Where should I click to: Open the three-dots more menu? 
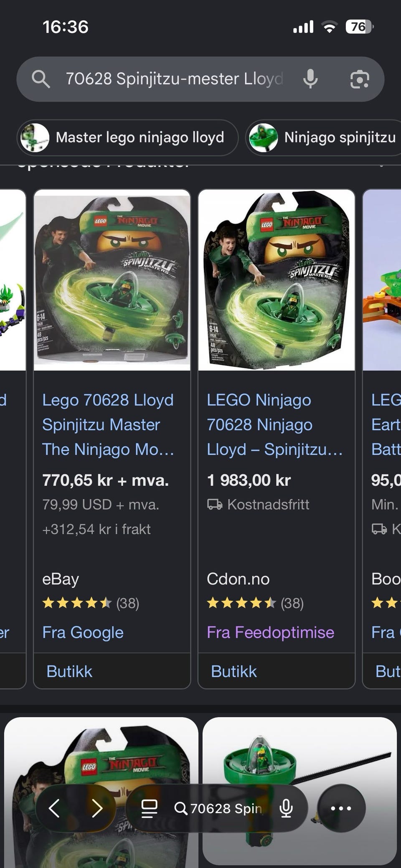pos(341,808)
